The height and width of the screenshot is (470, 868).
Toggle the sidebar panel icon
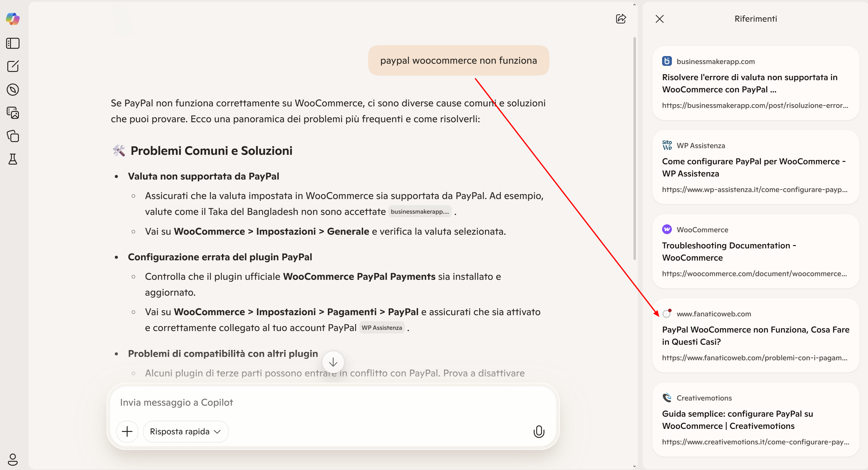[x=13, y=43]
